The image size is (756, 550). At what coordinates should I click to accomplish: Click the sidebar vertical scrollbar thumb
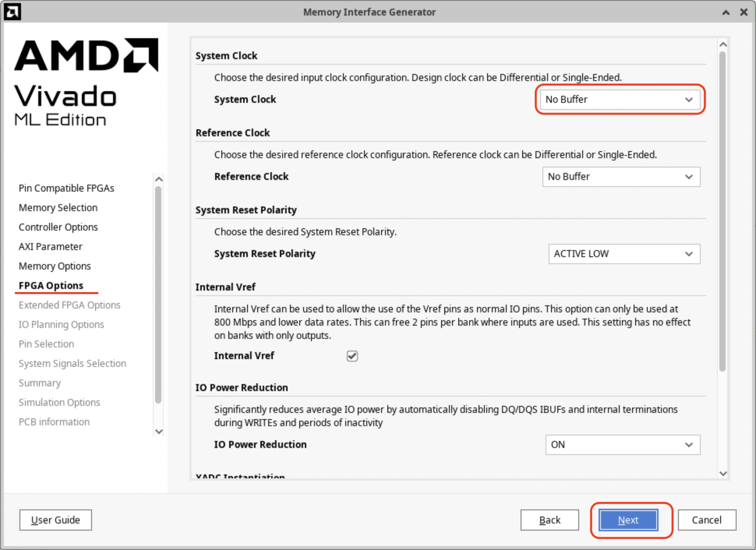click(x=158, y=294)
